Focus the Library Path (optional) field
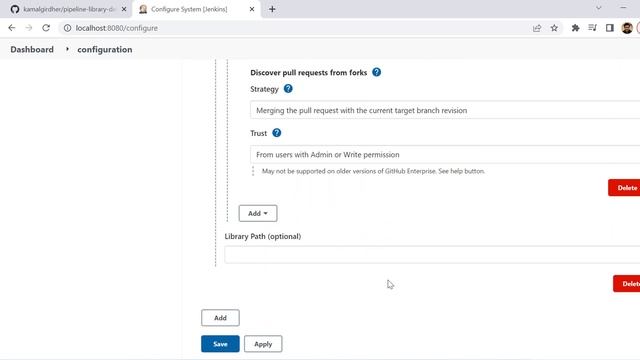This screenshot has width=640, height=360. [x=432, y=255]
